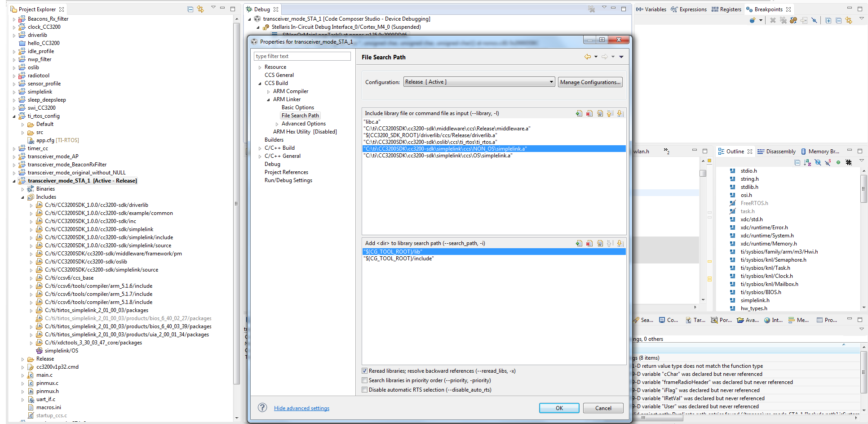Click Hide advanced settings link
The image size is (868, 424).
[x=301, y=408]
